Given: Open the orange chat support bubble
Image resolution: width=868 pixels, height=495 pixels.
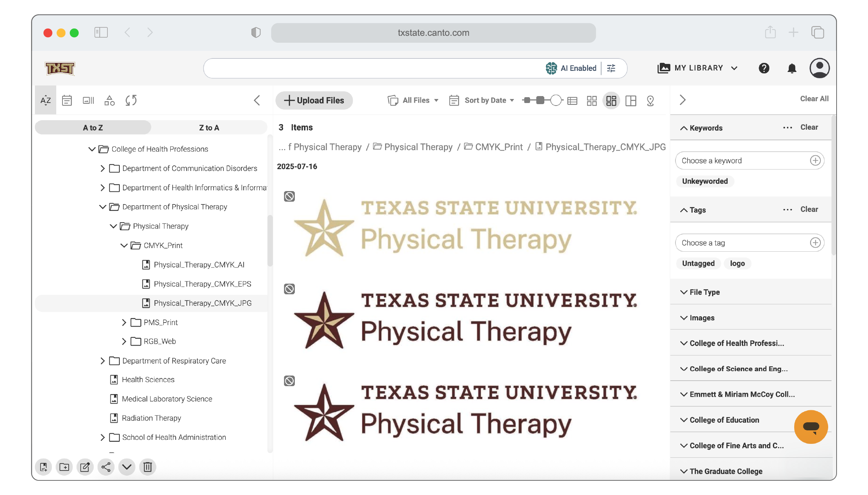Looking at the screenshot, I should (811, 427).
